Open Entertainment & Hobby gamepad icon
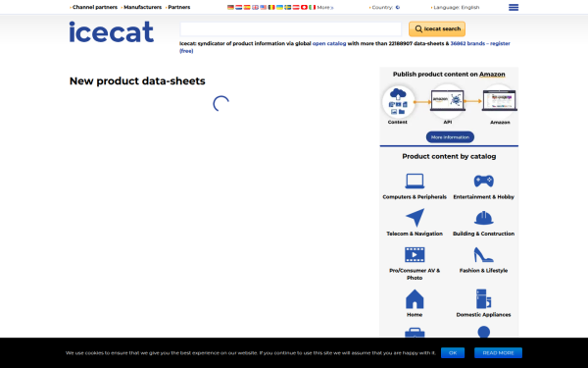The image size is (588, 368). coord(484,181)
